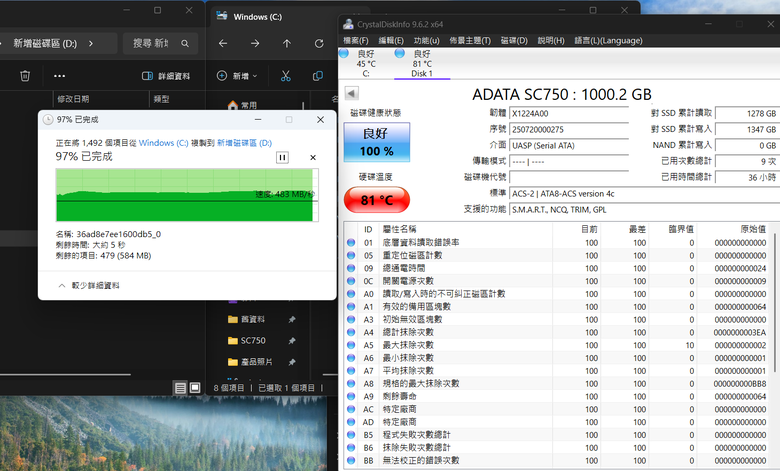Select attribute row A9 剩餘壽命

557,396
